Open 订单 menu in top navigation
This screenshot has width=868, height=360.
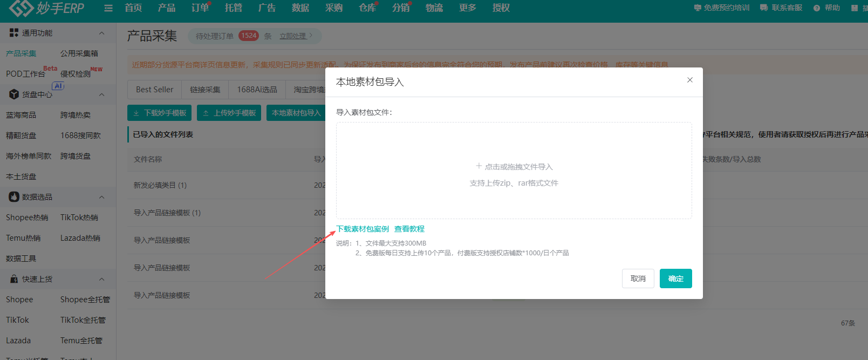pos(200,8)
